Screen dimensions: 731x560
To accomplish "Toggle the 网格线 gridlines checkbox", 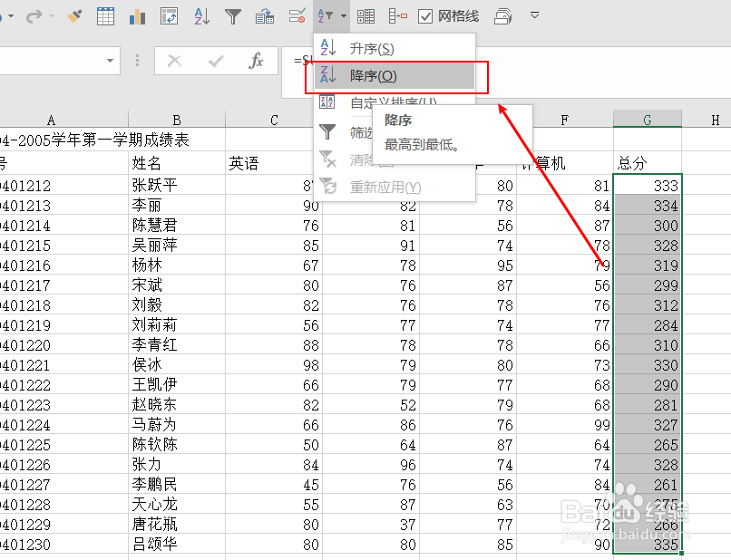I will (x=424, y=14).
